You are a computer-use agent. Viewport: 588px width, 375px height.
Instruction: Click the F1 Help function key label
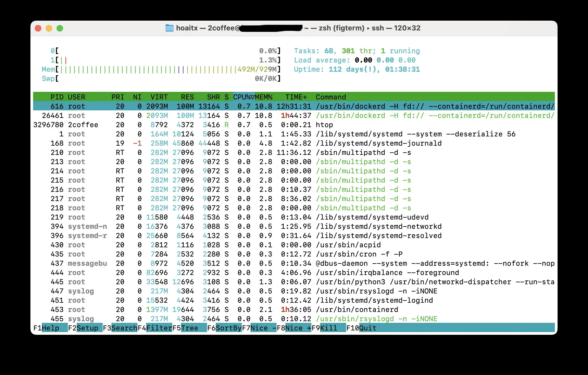click(x=50, y=328)
